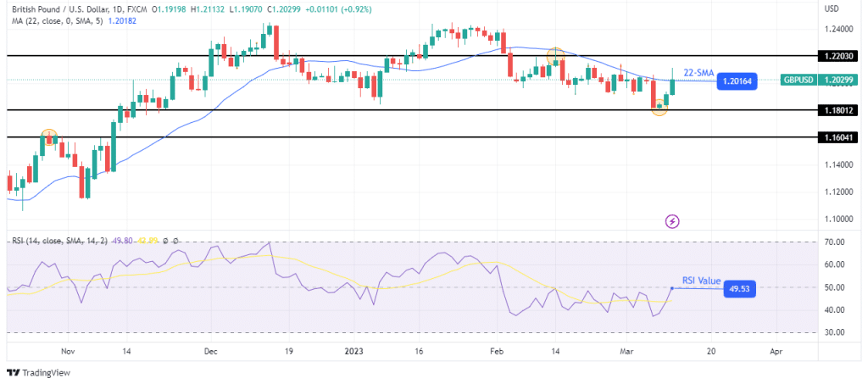Click the 70.00 RSI axis label
The height and width of the screenshot is (384, 868).
(834, 242)
